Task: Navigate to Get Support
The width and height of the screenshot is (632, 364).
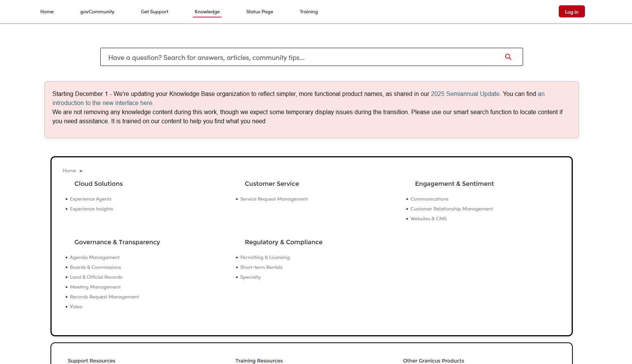Action: coord(154,12)
